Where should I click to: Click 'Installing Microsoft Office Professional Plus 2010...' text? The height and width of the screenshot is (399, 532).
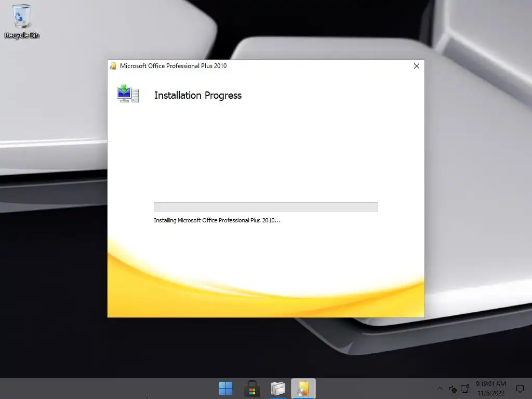pyautogui.click(x=217, y=220)
